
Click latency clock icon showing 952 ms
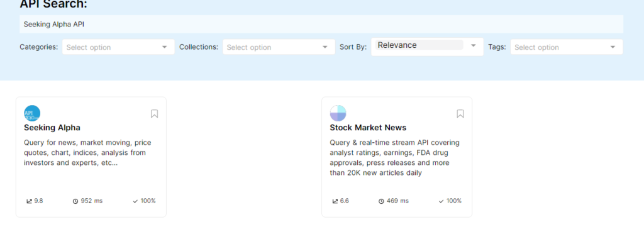pyautogui.click(x=75, y=201)
